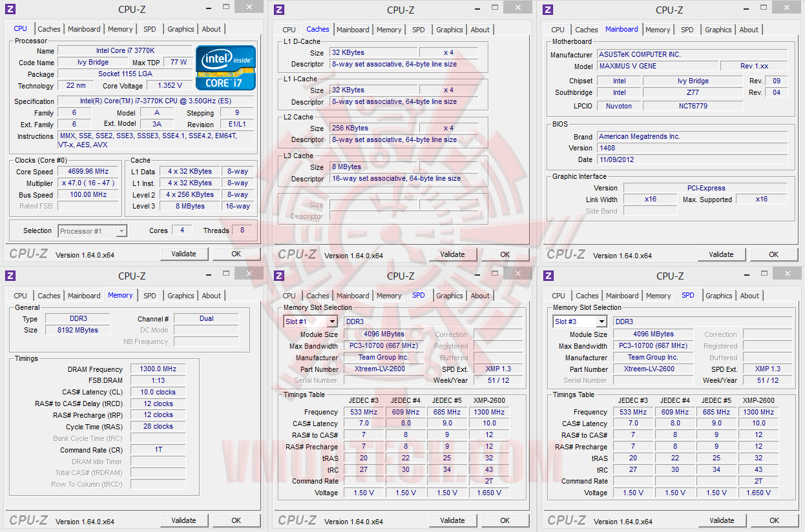
Task: Open the Graphics tab in the Slot #1 SPD window
Action: coord(450,296)
